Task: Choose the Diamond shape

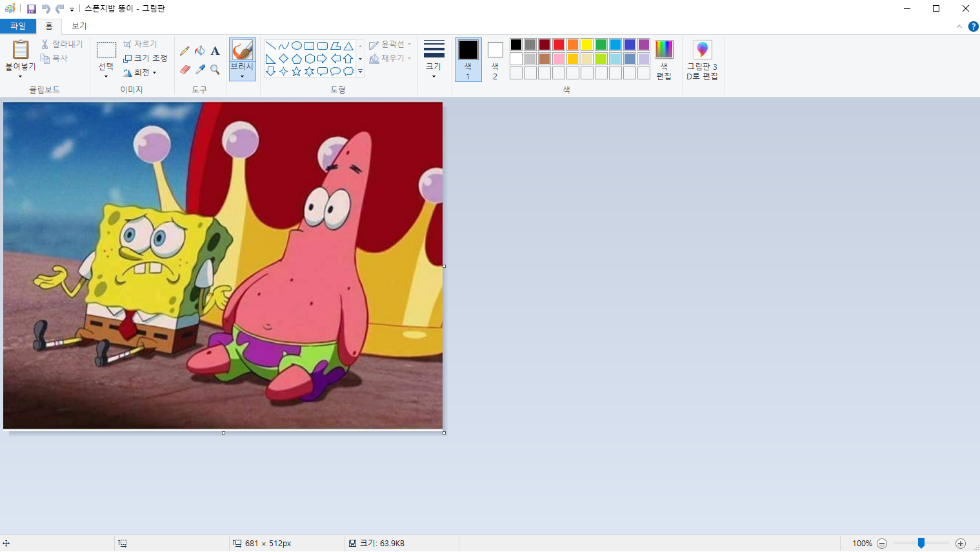Action: 284,59
